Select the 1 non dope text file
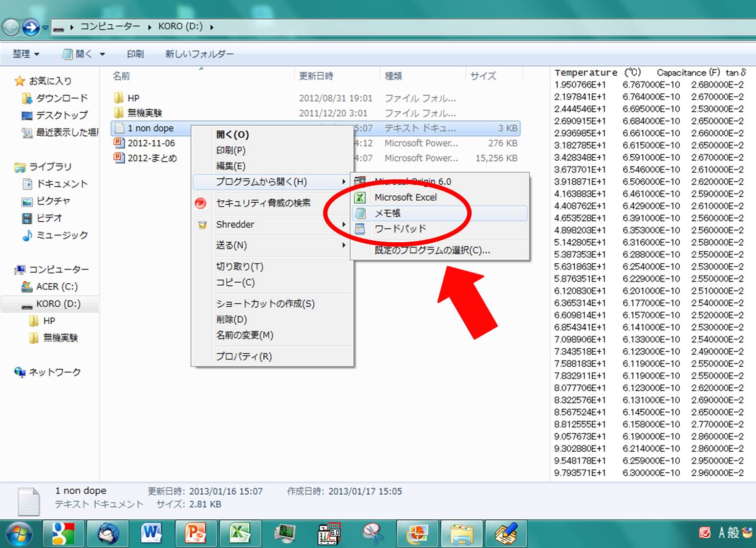 tap(151, 128)
